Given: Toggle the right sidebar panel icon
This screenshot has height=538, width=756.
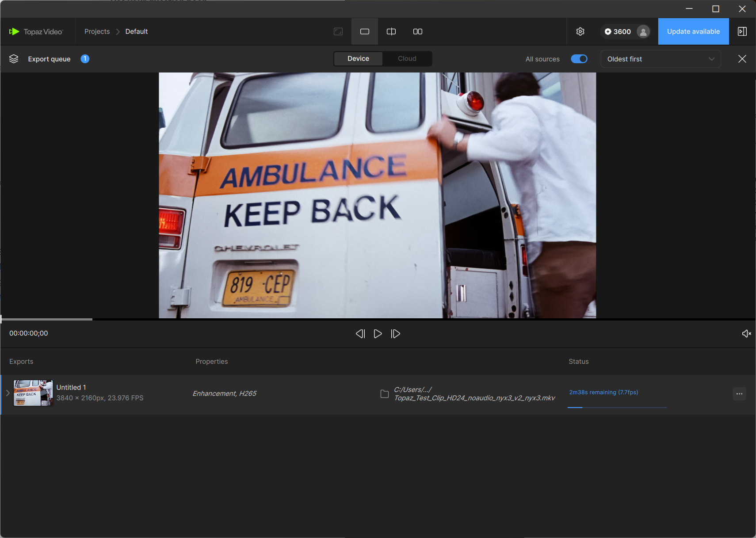Looking at the screenshot, I should tap(742, 31).
